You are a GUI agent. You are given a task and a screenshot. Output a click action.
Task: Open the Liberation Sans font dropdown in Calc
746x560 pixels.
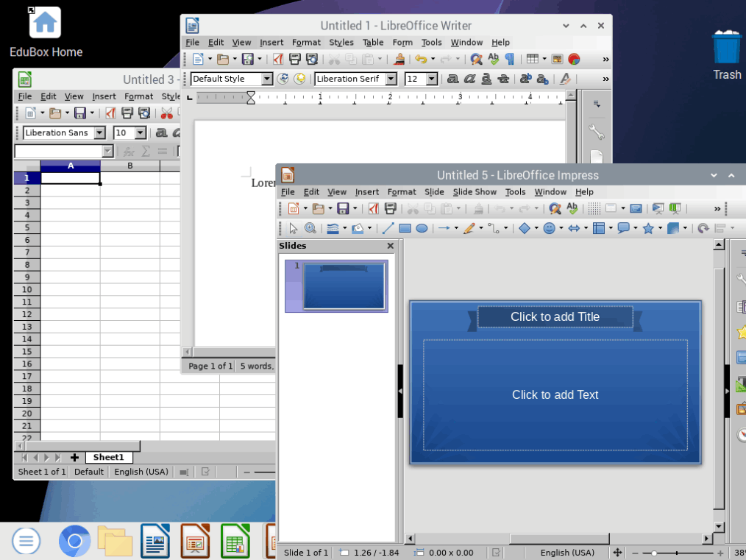click(x=99, y=133)
